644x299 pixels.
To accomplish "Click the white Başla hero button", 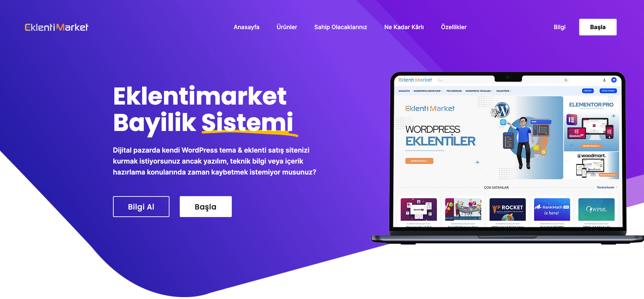I will coord(206,206).
